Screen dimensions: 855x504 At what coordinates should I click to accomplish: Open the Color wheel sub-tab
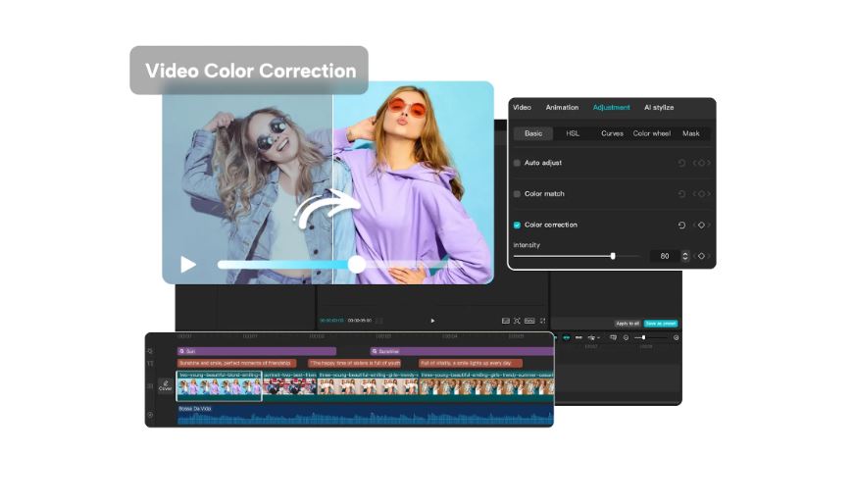(652, 133)
